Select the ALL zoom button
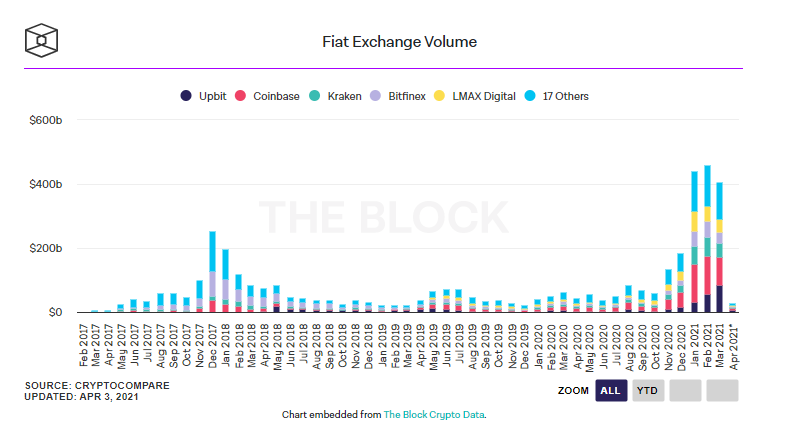 610,390
